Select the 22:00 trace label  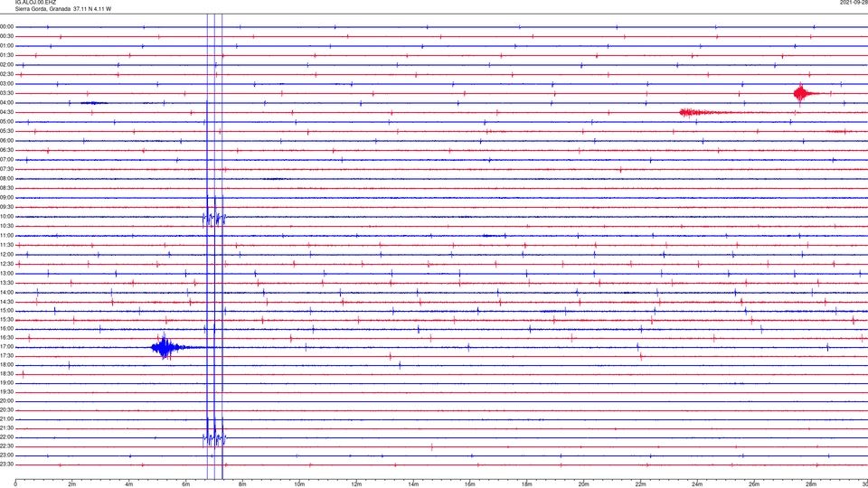pos(7,437)
